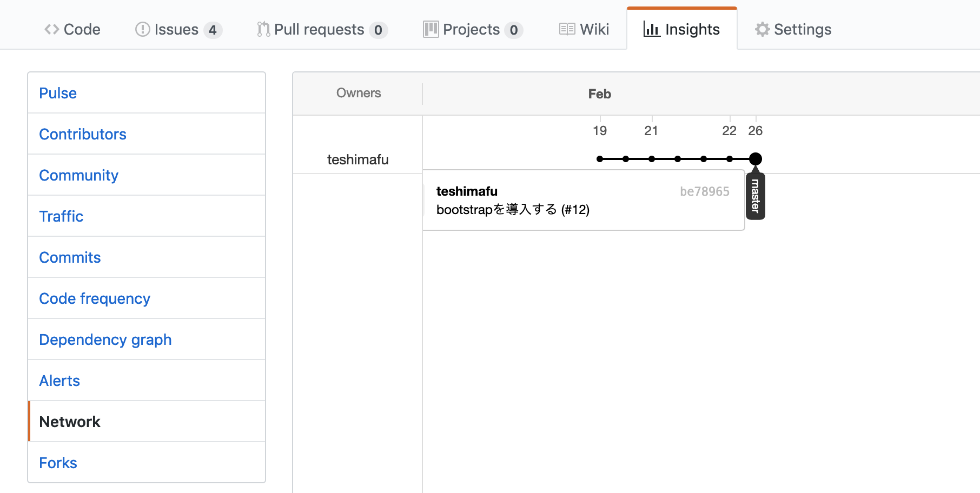Screen dimensions: 980x493
Task: Open the Traffic insights section
Action: tap(61, 216)
